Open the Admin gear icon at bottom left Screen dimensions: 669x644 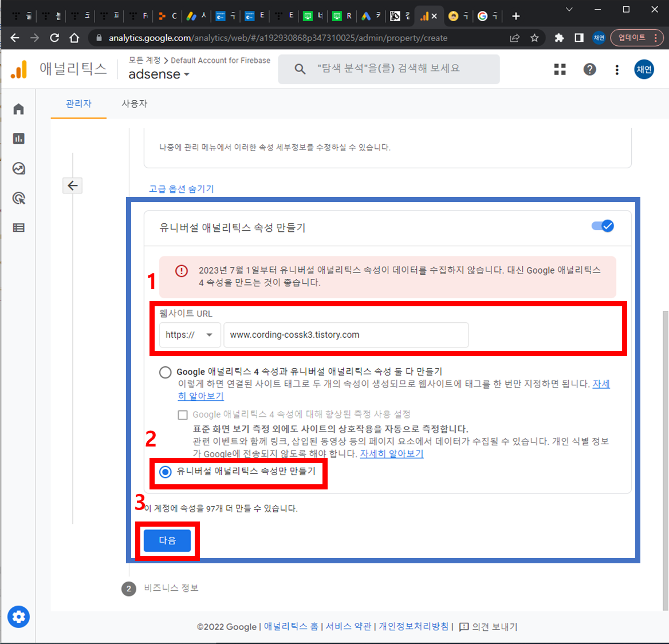coord(18,617)
